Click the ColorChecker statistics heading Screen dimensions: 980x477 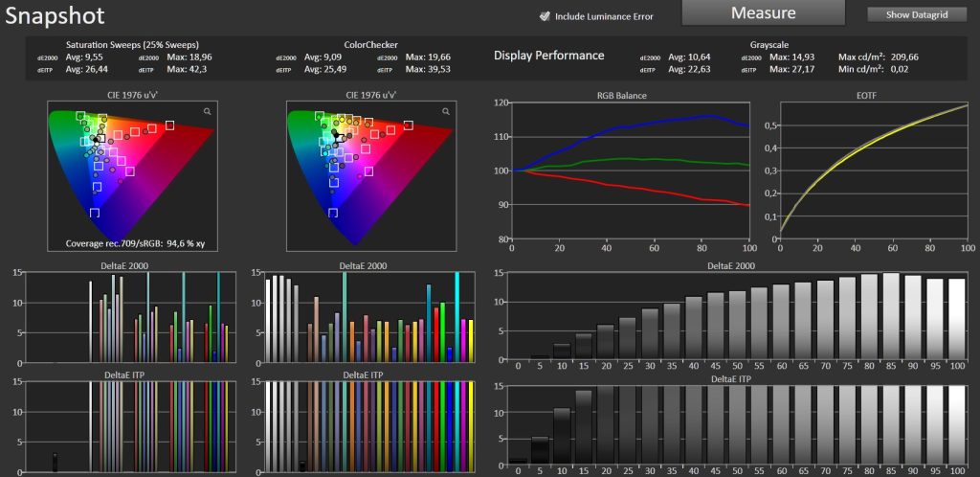pos(370,45)
